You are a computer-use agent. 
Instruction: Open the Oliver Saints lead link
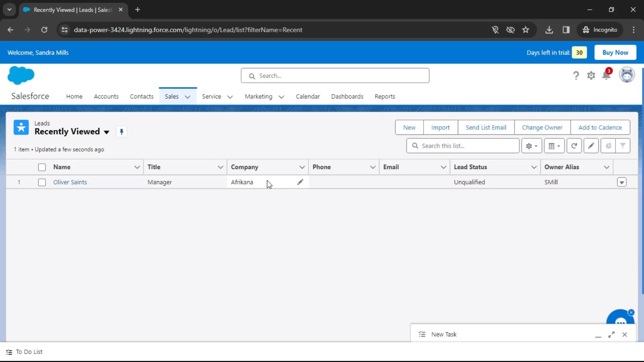point(70,182)
